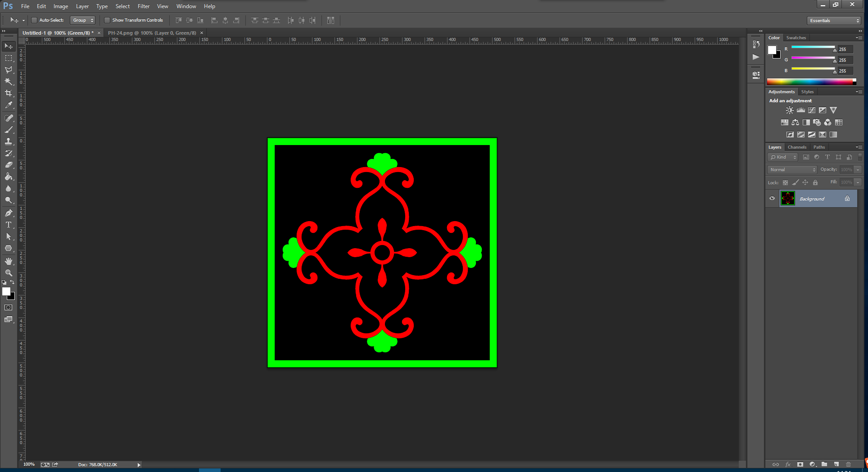This screenshot has width=868, height=472.
Task: Select the Healing Brush tool
Action: coord(9,118)
